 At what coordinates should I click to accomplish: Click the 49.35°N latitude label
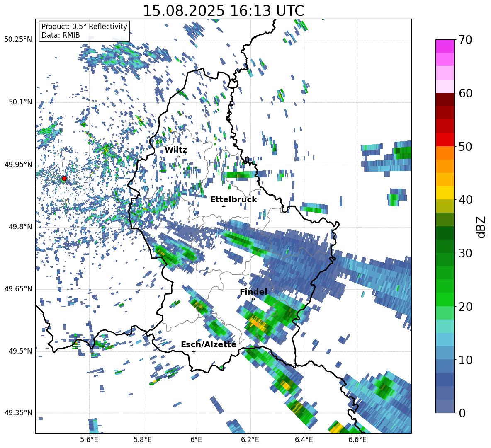(18, 413)
